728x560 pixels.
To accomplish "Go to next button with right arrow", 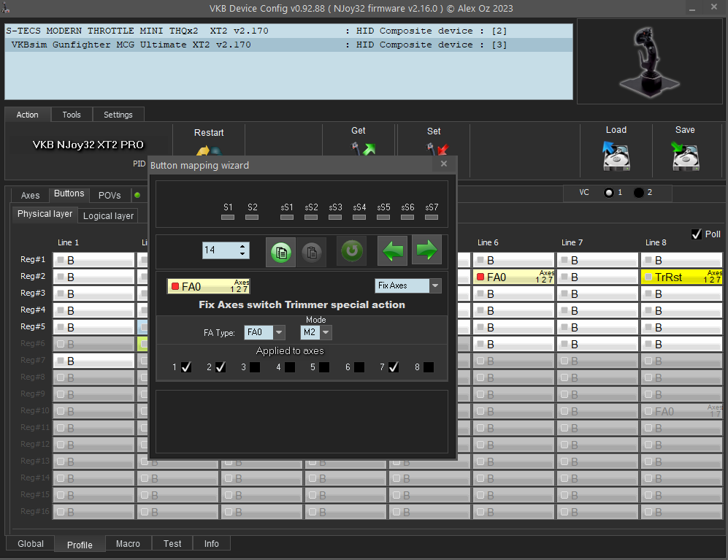I will point(426,250).
